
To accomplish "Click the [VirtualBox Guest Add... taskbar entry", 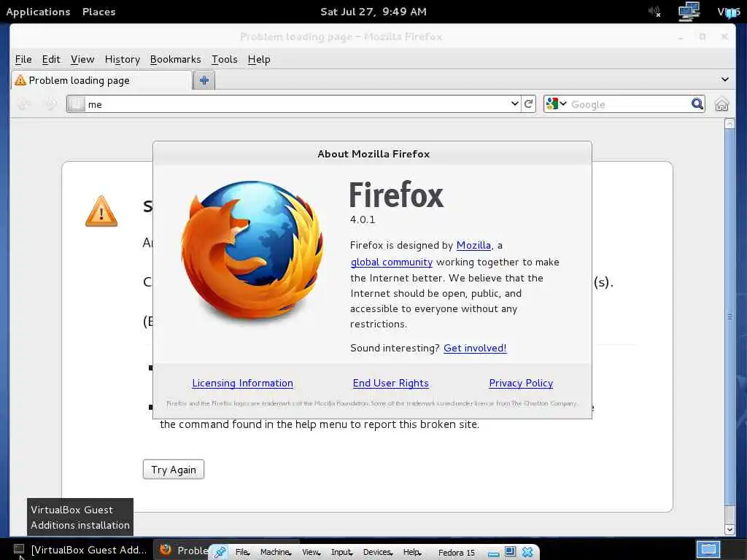I will 80,550.
